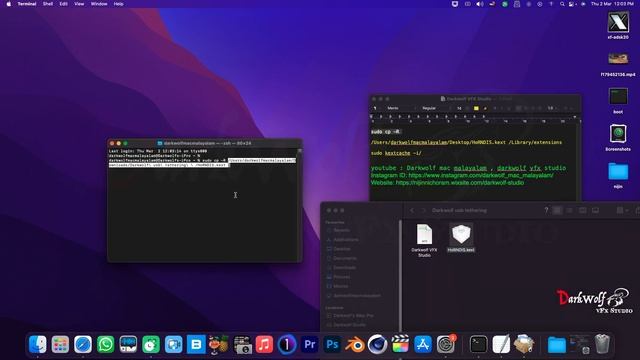Open the paragraph styles dropdown in TextEdit
The image size is (640, 360).
click(376, 108)
